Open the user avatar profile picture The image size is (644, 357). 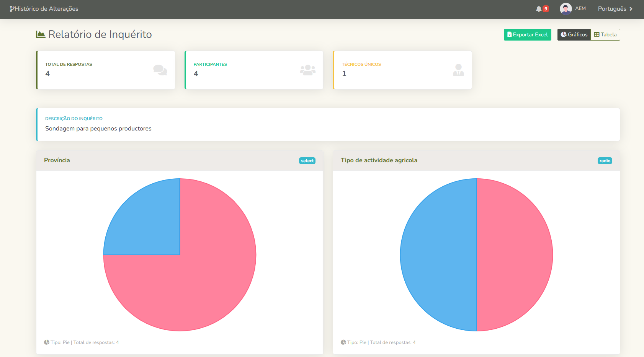pos(566,9)
